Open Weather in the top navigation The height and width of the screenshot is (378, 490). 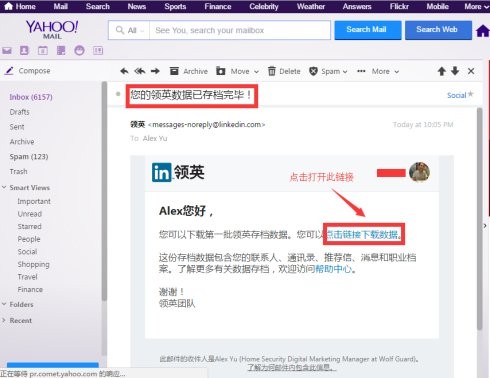pos(311,6)
